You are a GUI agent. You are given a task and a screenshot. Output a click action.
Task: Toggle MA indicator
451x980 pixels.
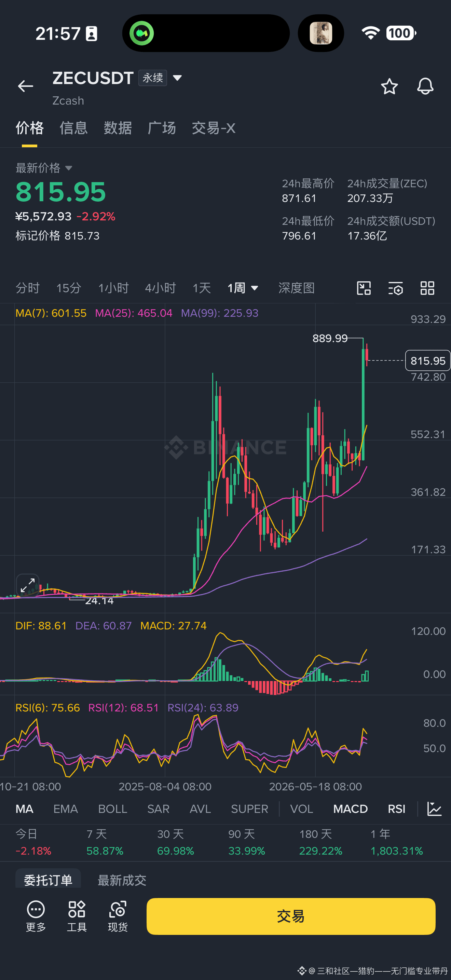tap(24, 809)
